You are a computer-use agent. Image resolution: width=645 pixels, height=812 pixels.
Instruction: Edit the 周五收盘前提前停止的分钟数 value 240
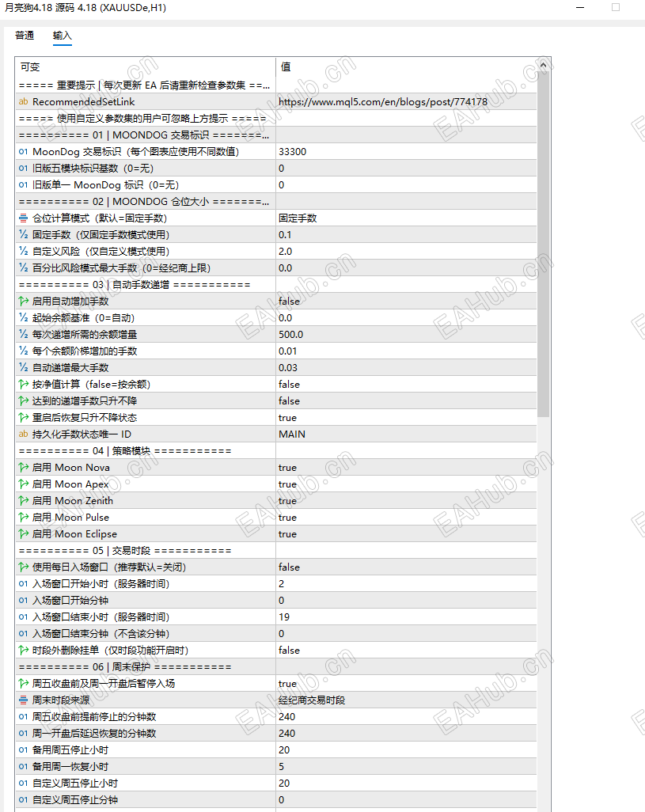tap(406, 717)
